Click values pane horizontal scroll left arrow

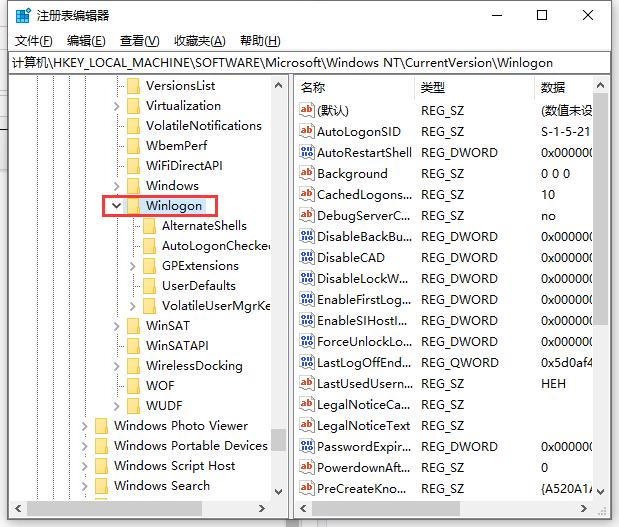303,508
